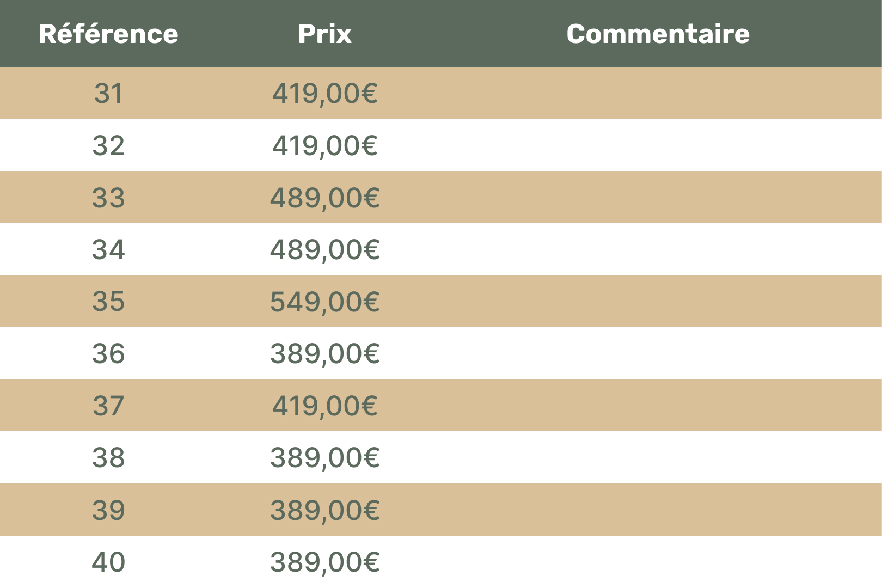Select reference number 40

click(108, 562)
